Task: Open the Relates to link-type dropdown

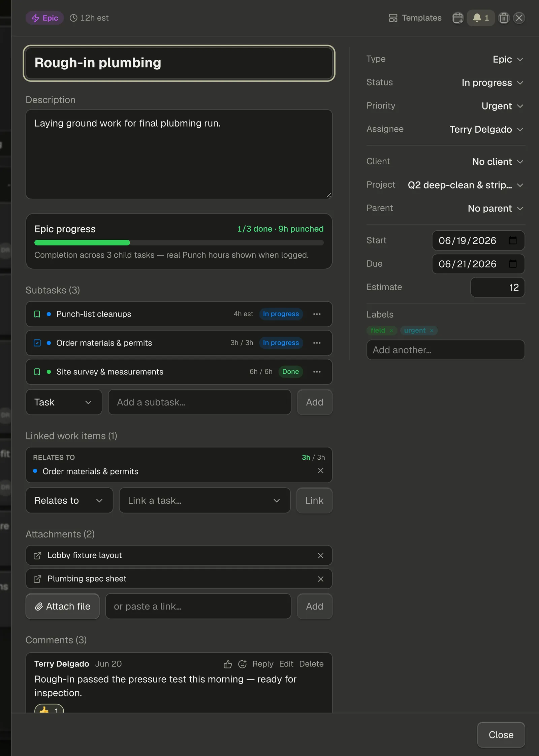Action: [x=69, y=500]
